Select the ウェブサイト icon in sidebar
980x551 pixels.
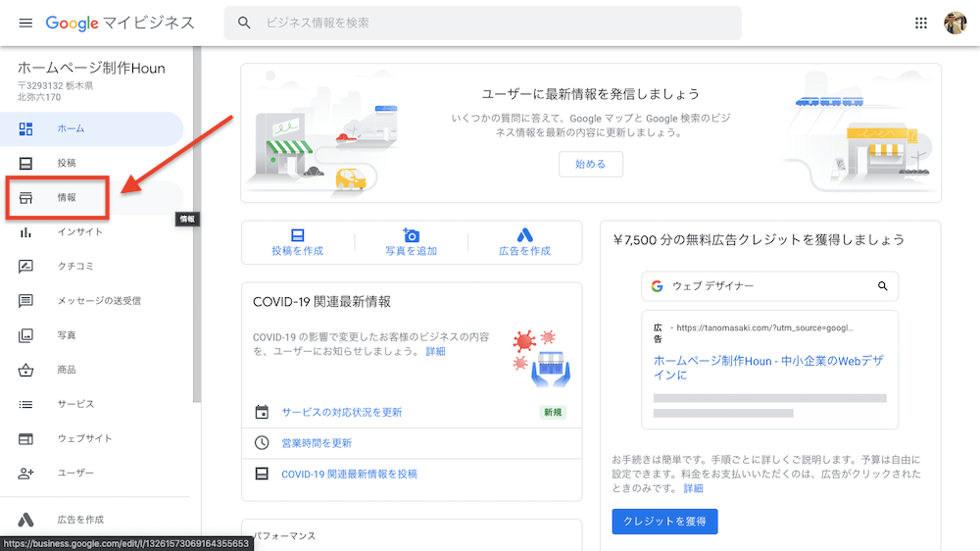[25, 438]
